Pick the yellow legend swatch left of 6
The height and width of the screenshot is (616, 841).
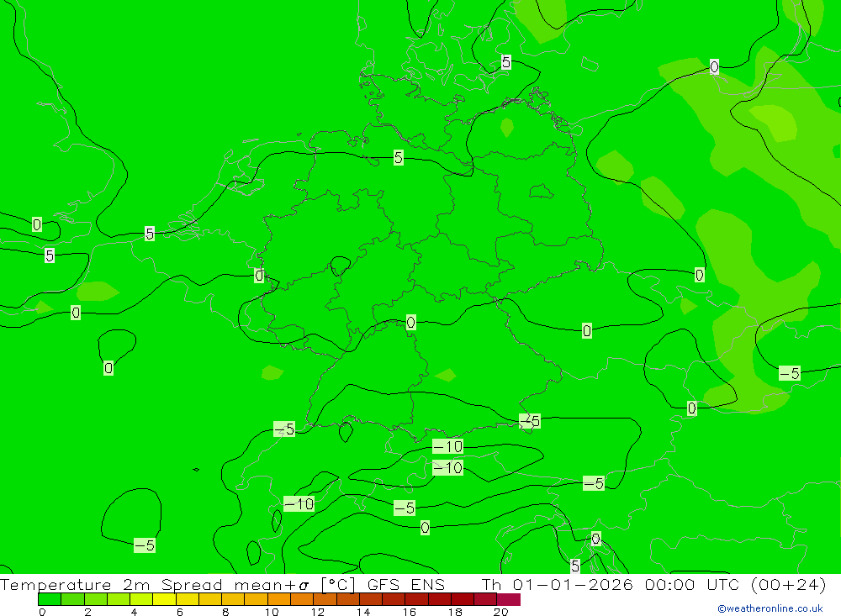(164, 599)
